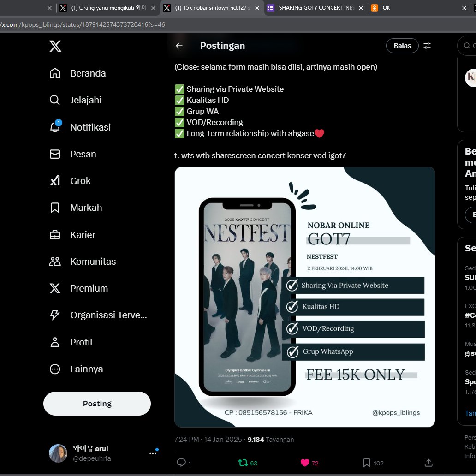Click the Karier briefcase icon
Image resolution: width=476 pixels, height=476 pixels.
[x=55, y=235]
